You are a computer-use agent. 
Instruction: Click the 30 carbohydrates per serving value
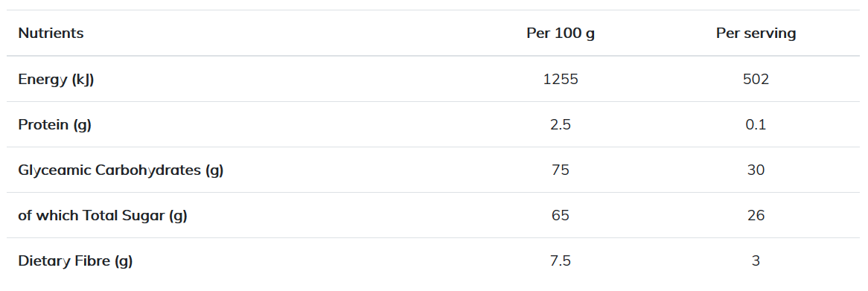(x=756, y=170)
